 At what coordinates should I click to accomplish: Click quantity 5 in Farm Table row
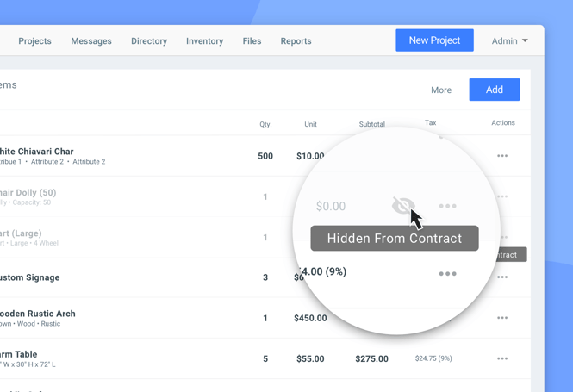tap(265, 358)
